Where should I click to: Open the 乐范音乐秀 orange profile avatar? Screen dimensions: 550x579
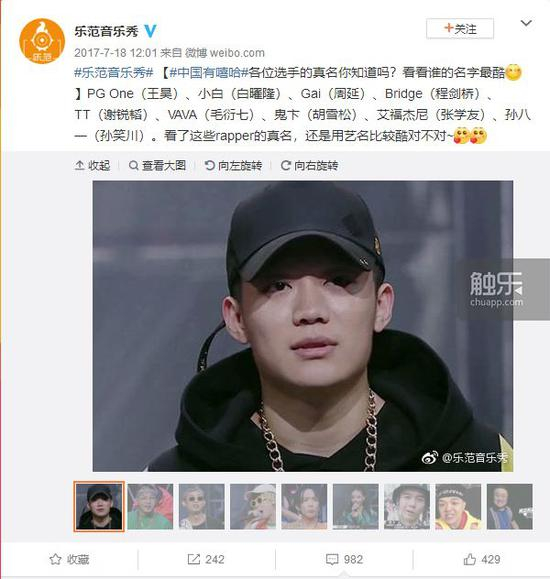point(42,41)
